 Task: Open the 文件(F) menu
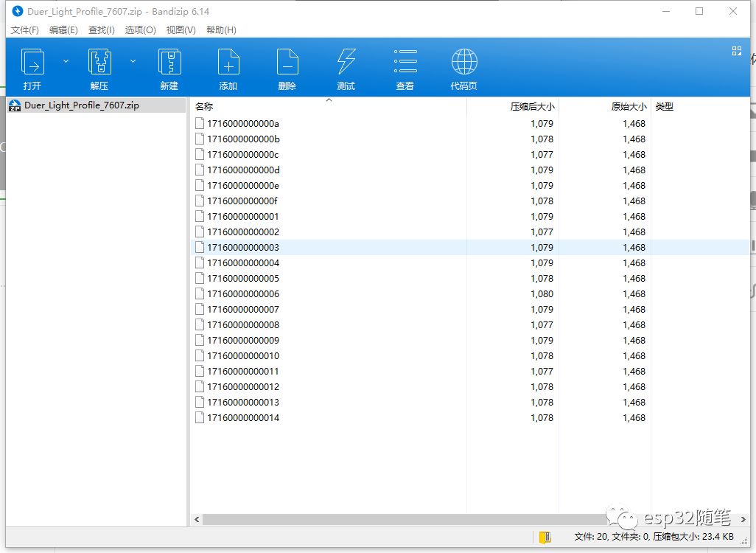(x=24, y=30)
